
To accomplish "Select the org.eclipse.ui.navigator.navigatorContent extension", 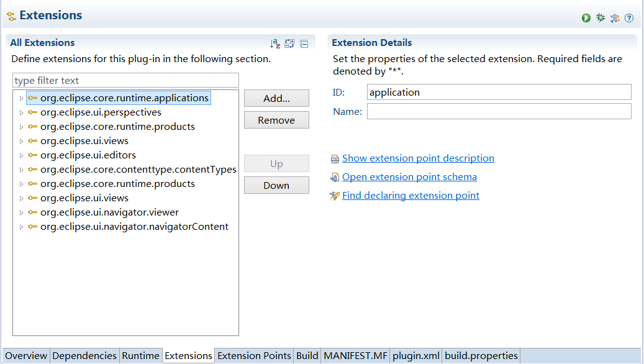I will pos(134,226).
